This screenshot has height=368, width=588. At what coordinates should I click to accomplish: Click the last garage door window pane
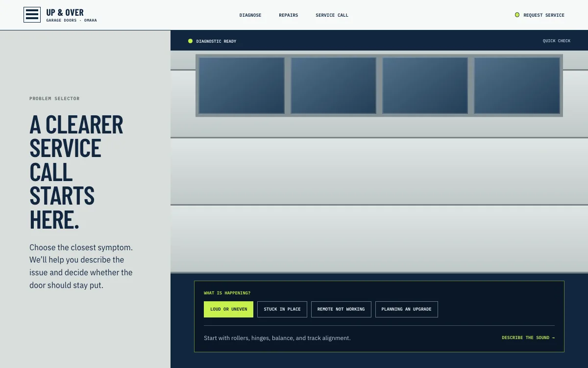[517, 85]
